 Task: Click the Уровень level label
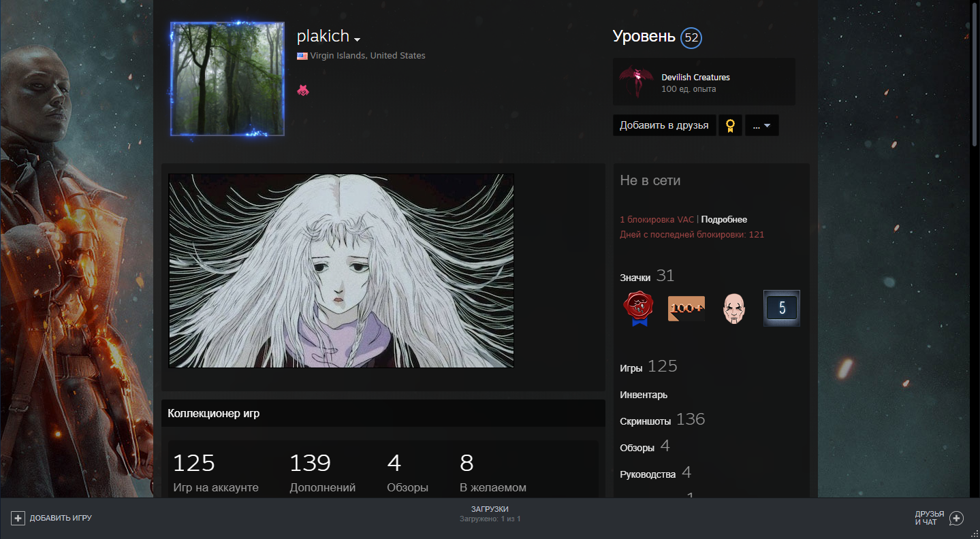[x=644, y=37]
